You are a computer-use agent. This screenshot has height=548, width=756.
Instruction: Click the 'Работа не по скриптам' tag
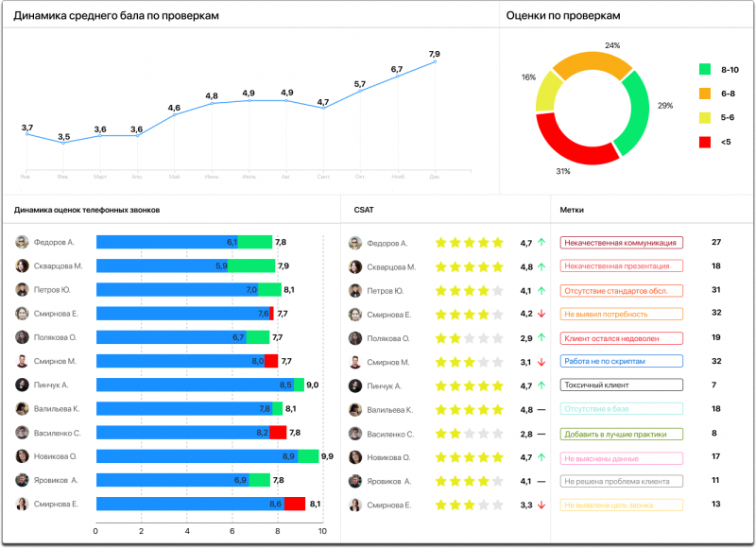(x=621, y=362)
